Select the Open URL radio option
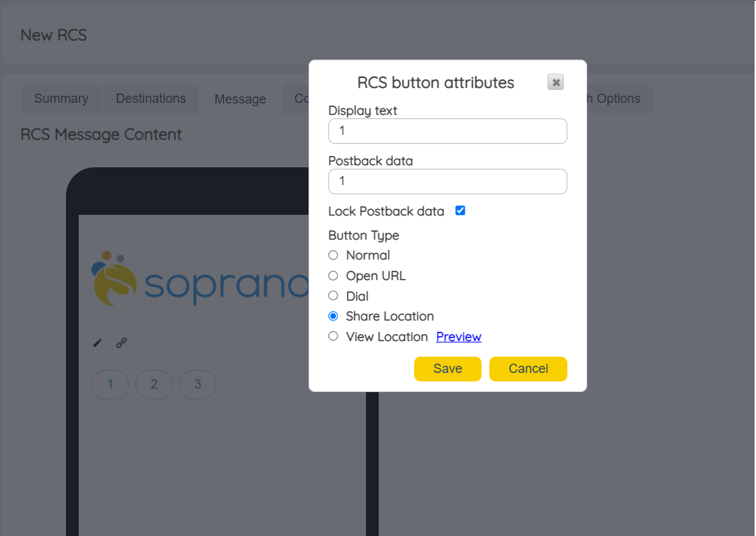This screenshot has width=756, height=536. coord(333,276)
